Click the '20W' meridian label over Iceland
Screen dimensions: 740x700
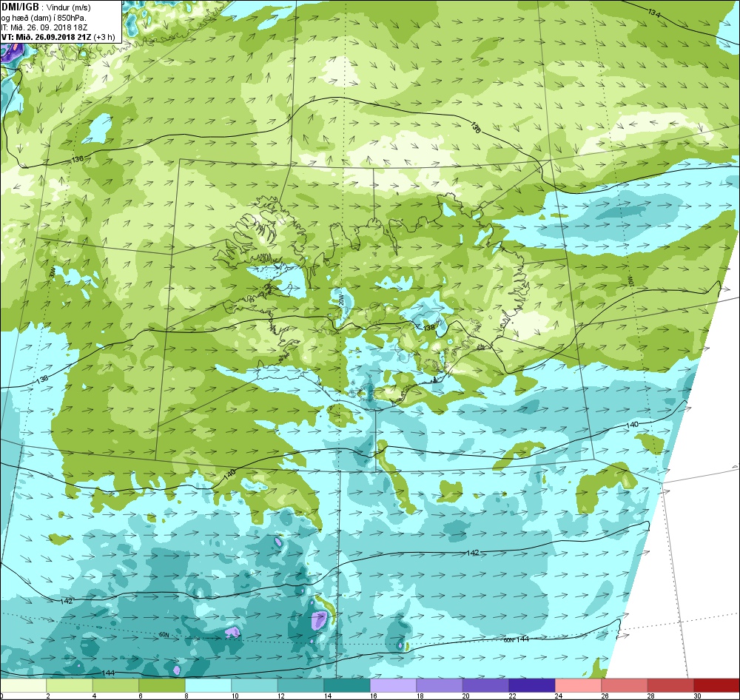pos(340,298)
